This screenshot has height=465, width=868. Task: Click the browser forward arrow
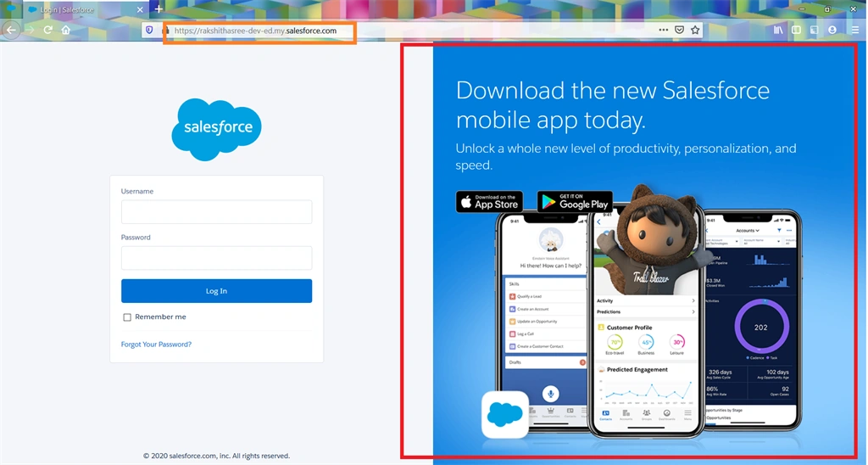pos(31,30)
